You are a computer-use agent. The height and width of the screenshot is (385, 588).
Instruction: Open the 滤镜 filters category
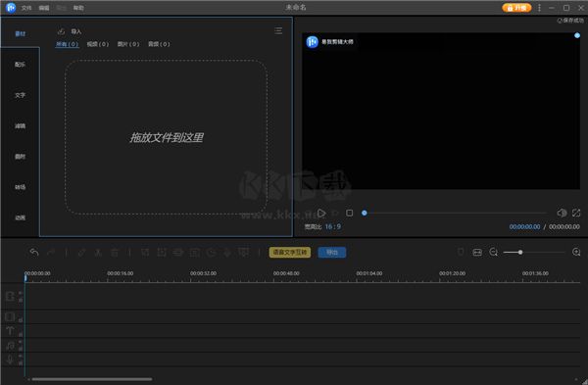(21, 126)
